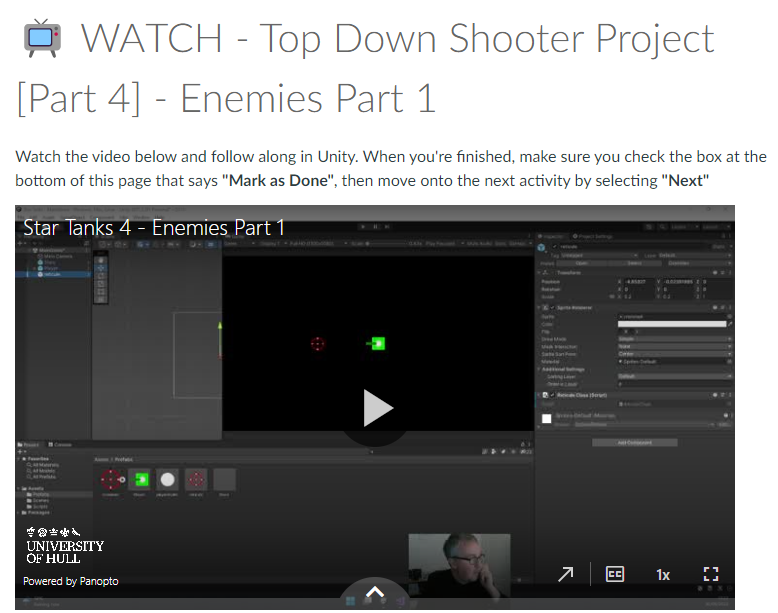Screen dimensions: 778x613
Task: Toggle the active checkbox beside the object name
Action: click(x=556, y=247)
